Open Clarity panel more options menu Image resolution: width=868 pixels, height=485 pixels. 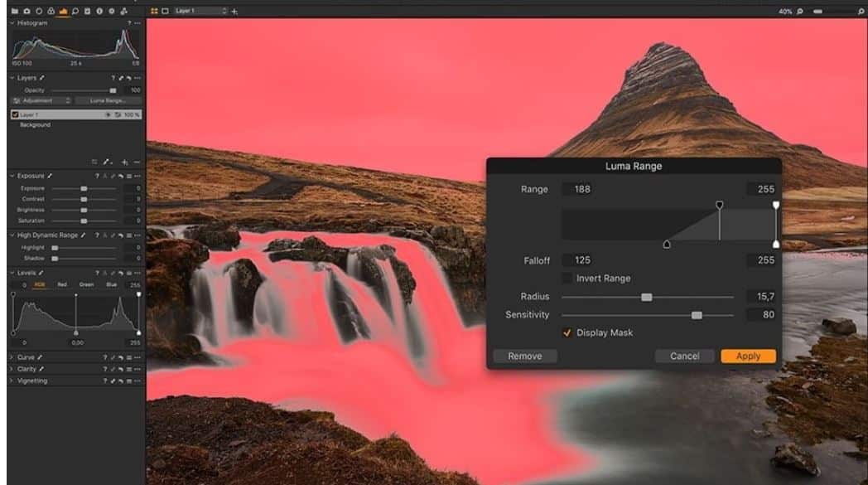pos(137,369)
